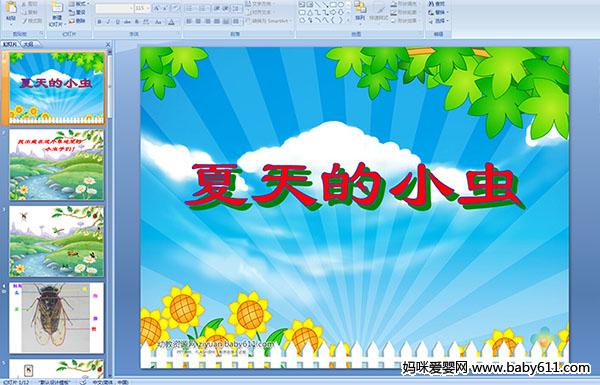The height and width of the screenshot is (385, 600).
Task: Open the font size dropdown
Action: click(142, 8)
